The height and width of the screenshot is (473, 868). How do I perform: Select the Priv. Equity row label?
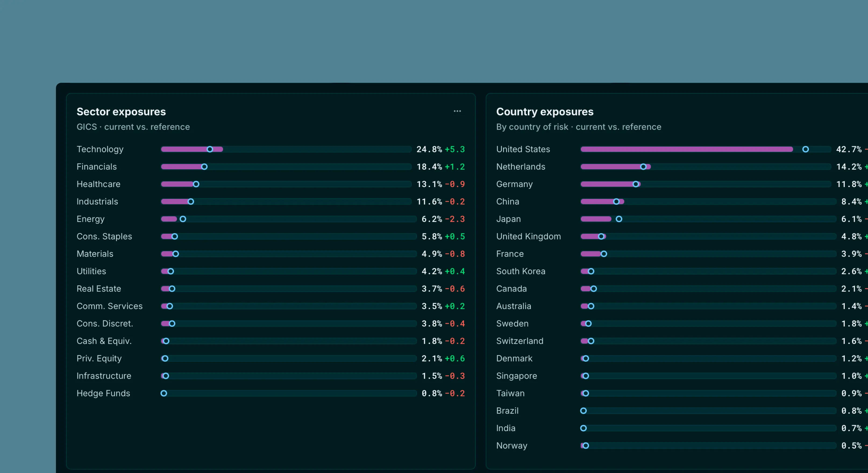click(99, 359)
